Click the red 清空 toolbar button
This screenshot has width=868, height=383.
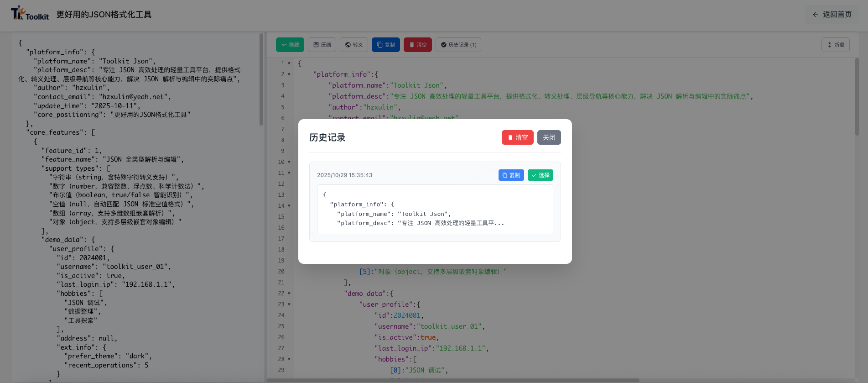click(418, 45)
